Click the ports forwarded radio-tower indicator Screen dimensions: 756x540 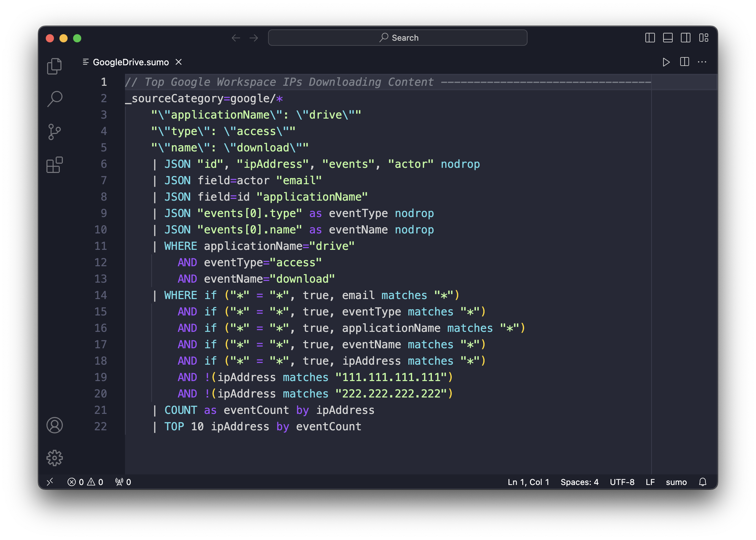[x=123, y=482]
